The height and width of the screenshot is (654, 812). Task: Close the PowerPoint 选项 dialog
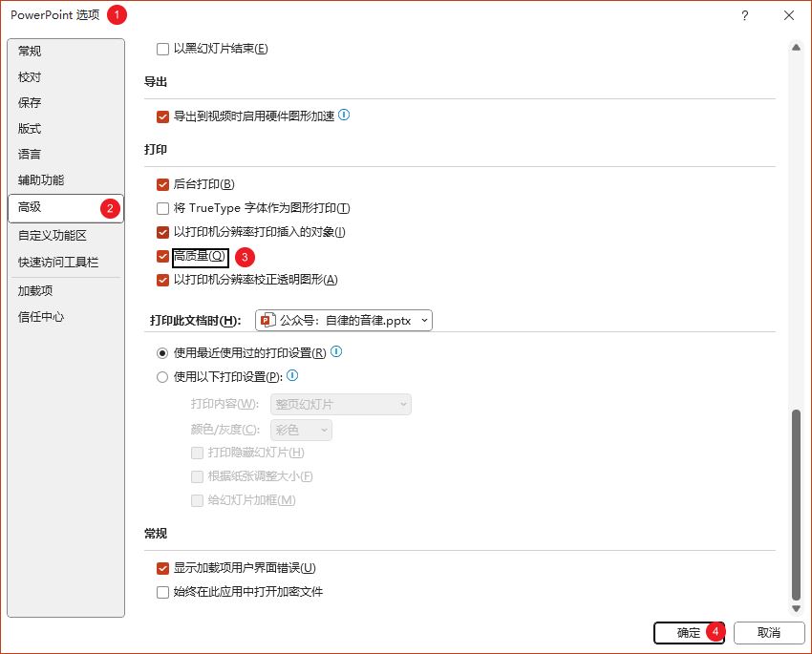pyautogui.click(x=788, y=15)
